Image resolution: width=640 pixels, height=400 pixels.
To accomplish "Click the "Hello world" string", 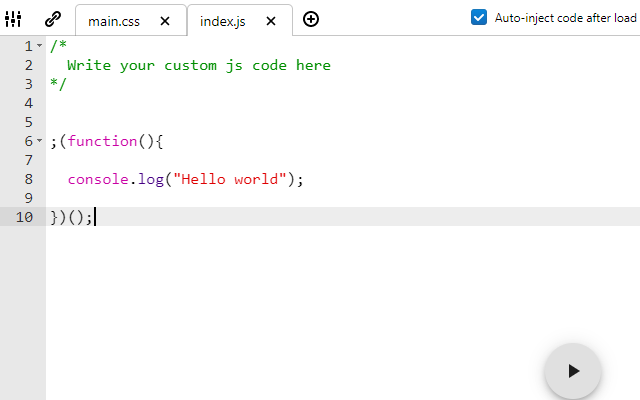I will [x=230, y=179].
